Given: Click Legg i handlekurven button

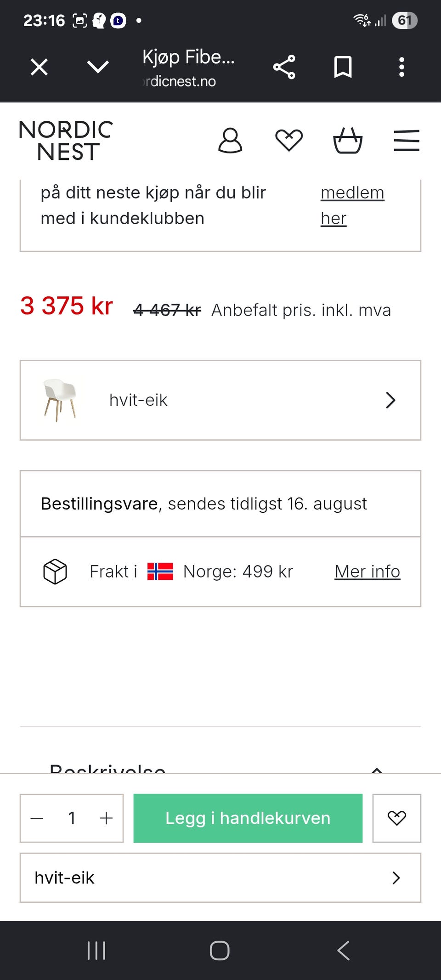Looking at the screenshot, I should coord(248,818).
